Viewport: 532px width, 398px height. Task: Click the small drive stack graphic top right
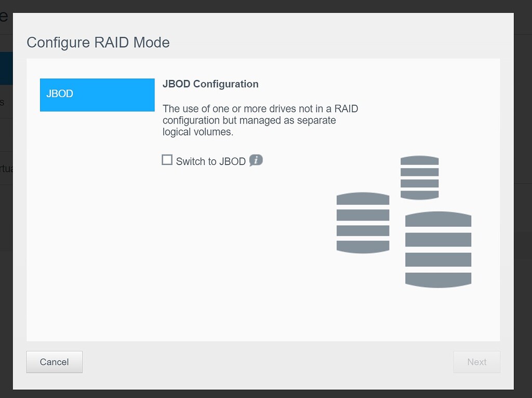[419, 177]
